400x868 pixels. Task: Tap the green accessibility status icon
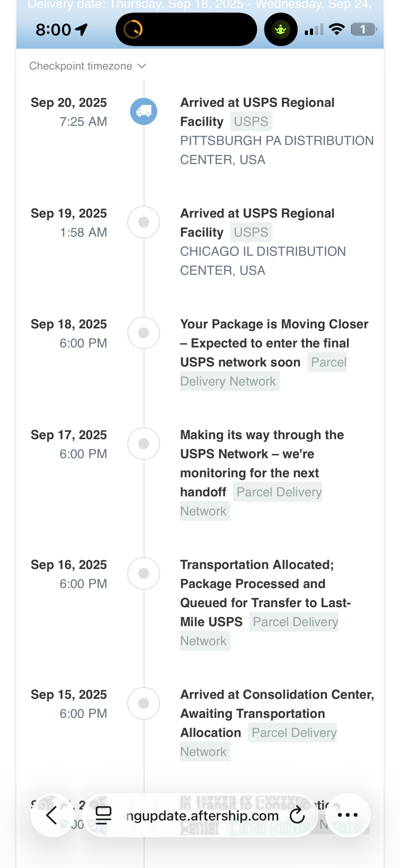281,30
